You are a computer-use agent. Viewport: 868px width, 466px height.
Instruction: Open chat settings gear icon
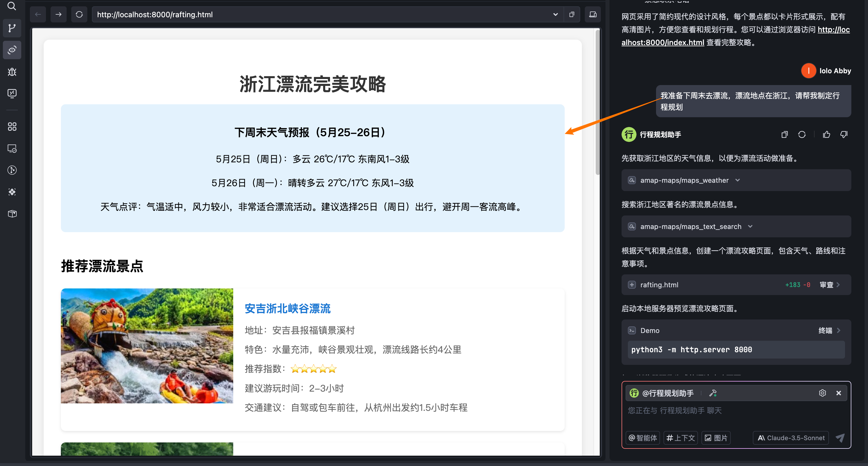click(822, 393)
